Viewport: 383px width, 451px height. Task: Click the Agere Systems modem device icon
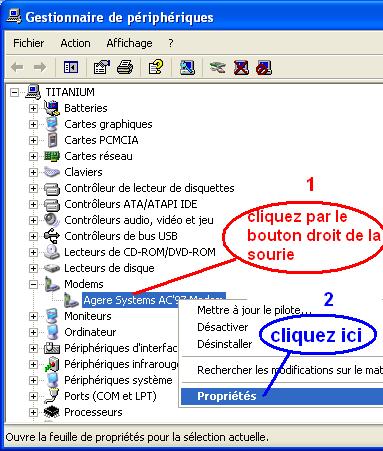click(71, 300)
